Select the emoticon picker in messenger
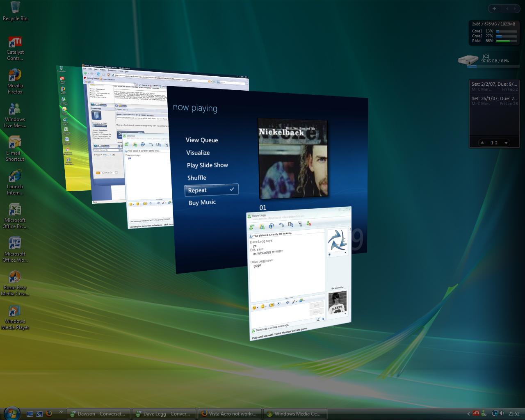 (x=254, y=307)
